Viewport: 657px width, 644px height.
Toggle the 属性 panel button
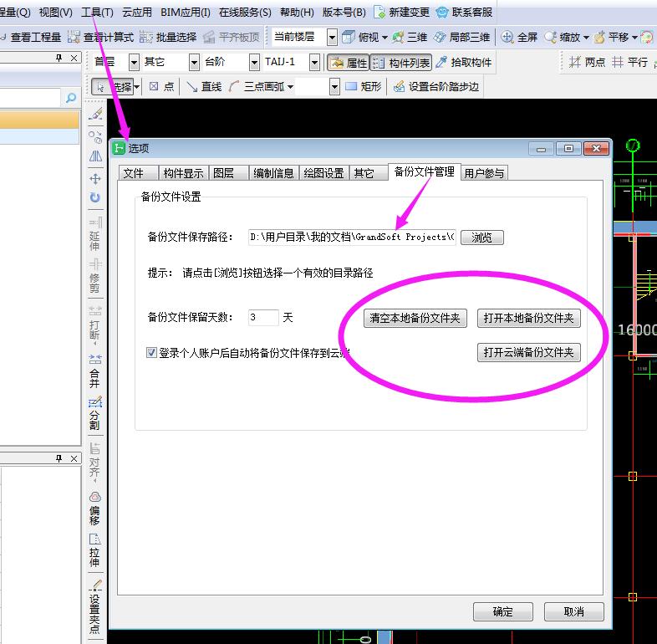coord(349,63)
